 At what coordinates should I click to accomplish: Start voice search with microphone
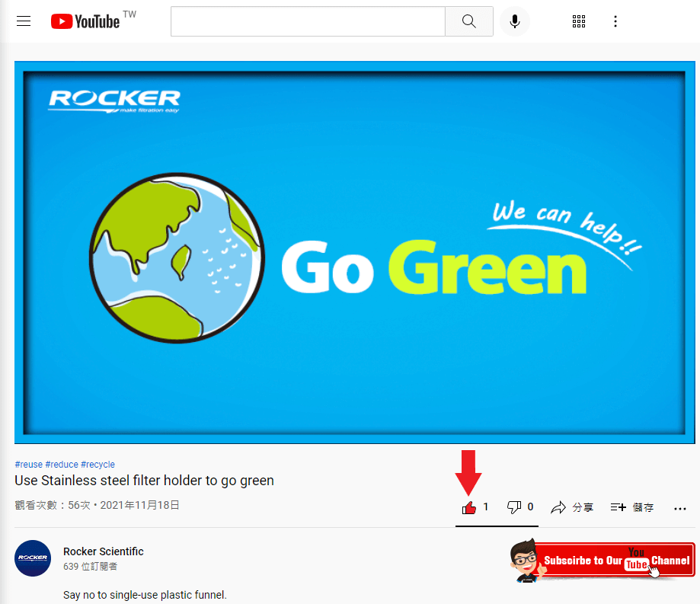point(515,21)
